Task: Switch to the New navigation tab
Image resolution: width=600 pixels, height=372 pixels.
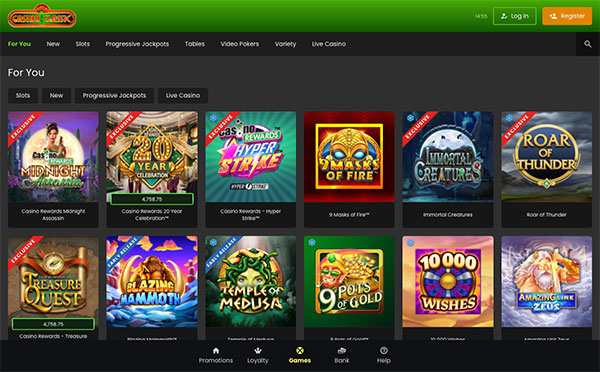Action: [x=53, y=44]
